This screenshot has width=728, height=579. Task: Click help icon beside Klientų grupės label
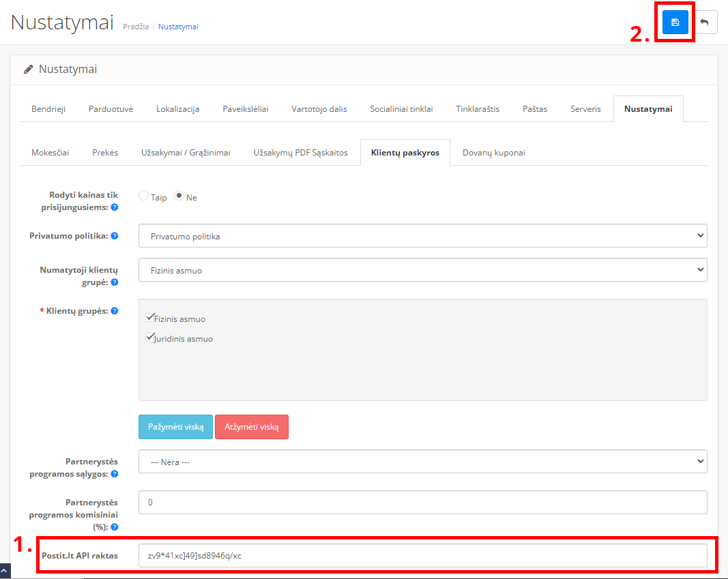coord(115,311)
